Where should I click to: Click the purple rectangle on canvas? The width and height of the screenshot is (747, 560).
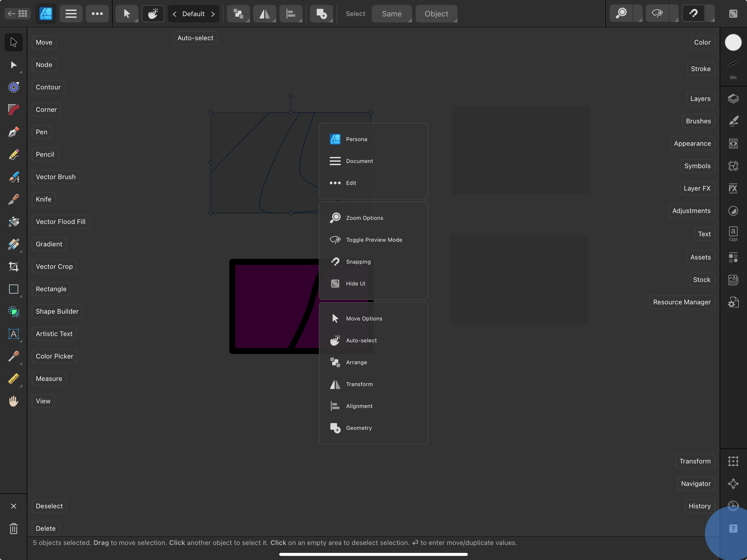click(273, 306)
